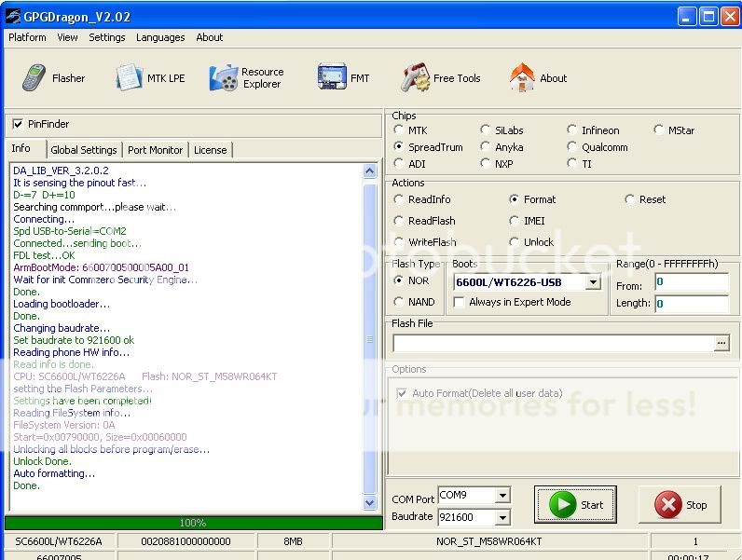The height and width of the screenshot is (560, 742).
Task: Click red X icon on Stop
Action: coord(667,505)
